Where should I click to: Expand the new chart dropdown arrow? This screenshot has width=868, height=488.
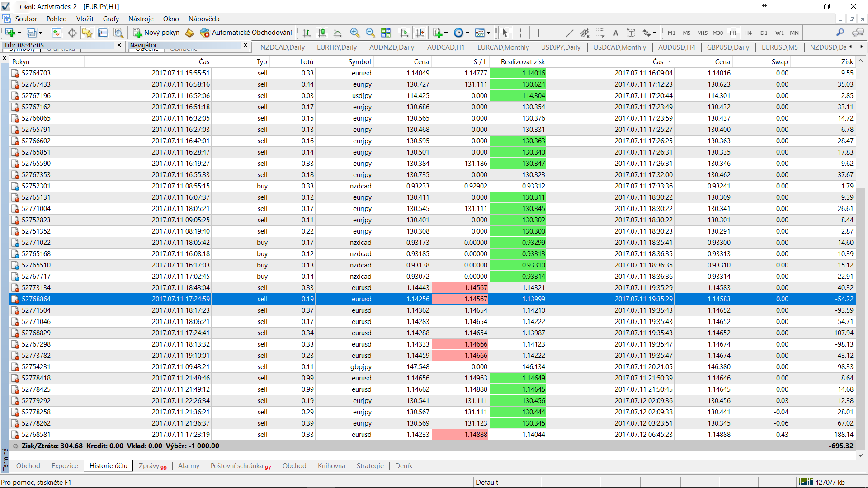coord(19,33)
